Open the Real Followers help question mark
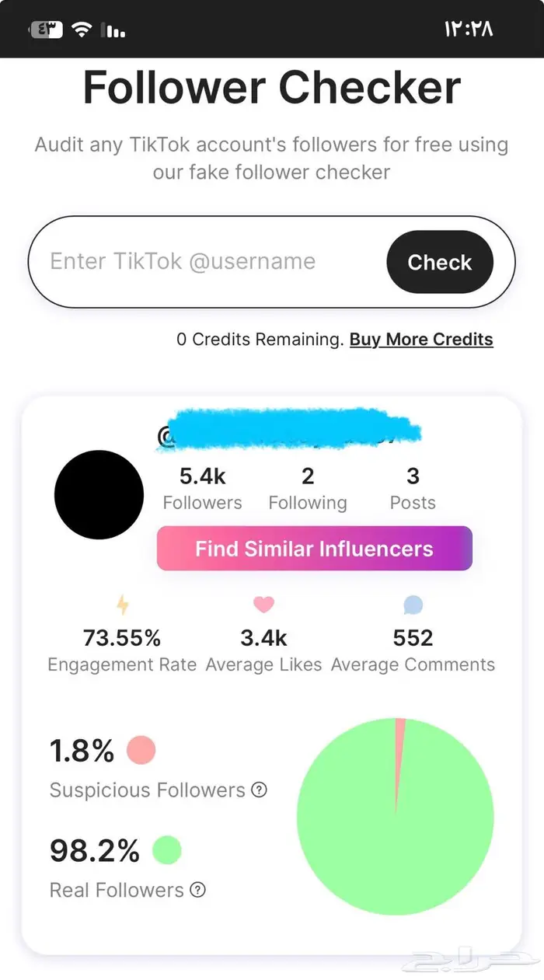This screenshot has height=980, width=544. coord(198,890)
